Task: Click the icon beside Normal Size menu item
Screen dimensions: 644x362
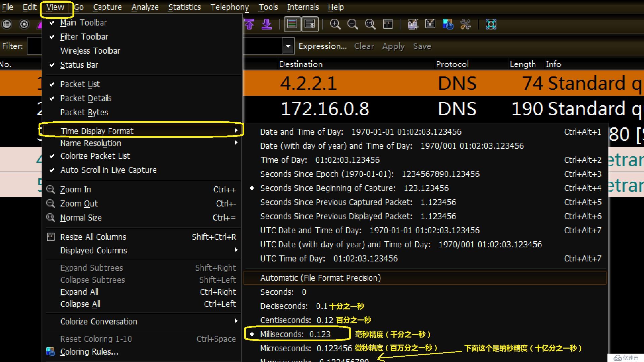Action: 51,218
